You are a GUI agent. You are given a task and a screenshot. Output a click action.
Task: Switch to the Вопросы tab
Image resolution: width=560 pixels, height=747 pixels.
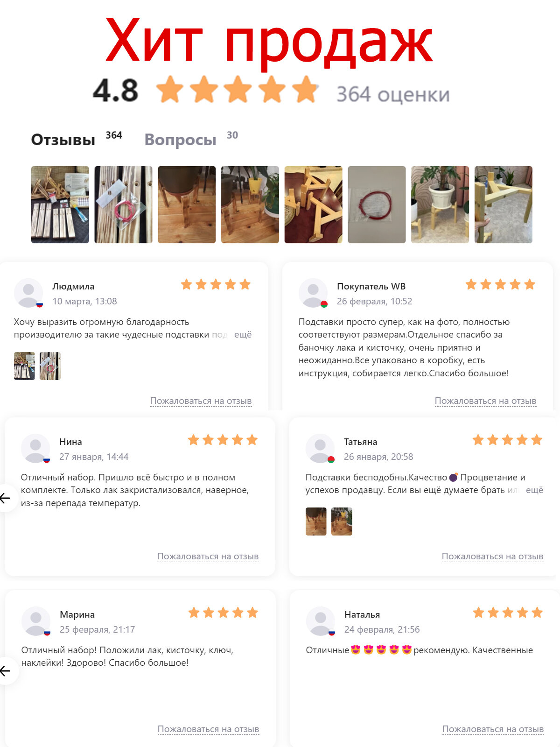(180, 140)
